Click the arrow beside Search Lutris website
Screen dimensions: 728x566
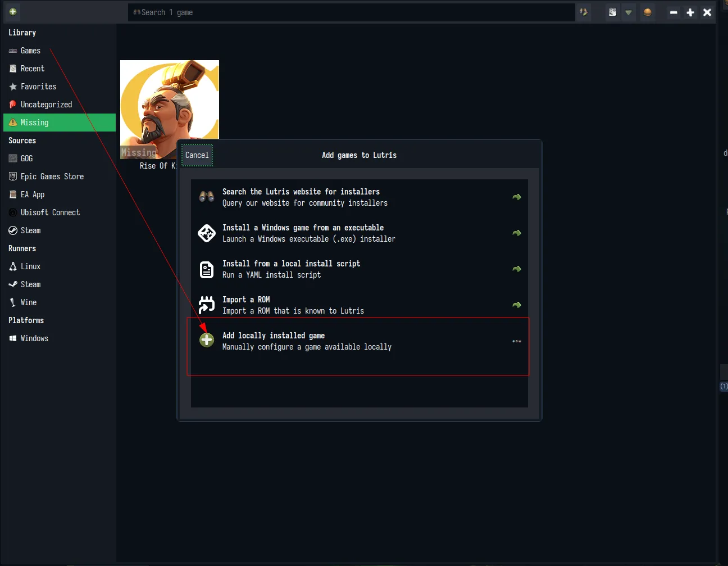coord(517,197)
